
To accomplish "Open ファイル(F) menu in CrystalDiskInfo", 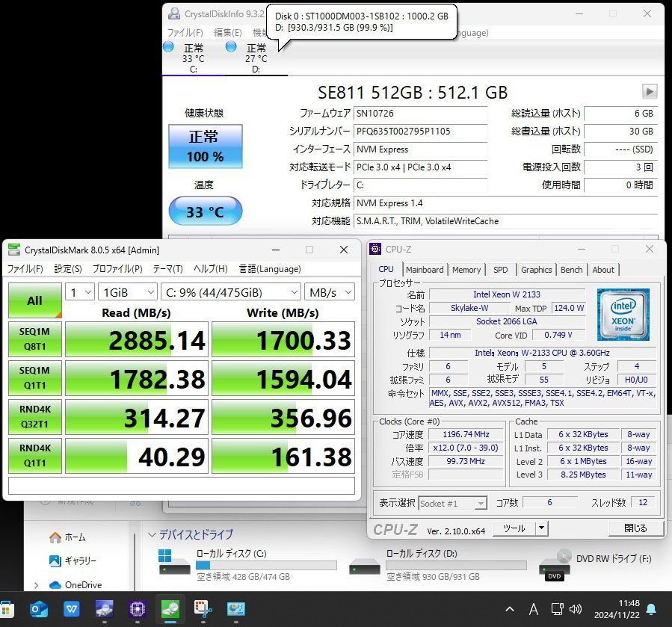I will [x=185, y=33].
